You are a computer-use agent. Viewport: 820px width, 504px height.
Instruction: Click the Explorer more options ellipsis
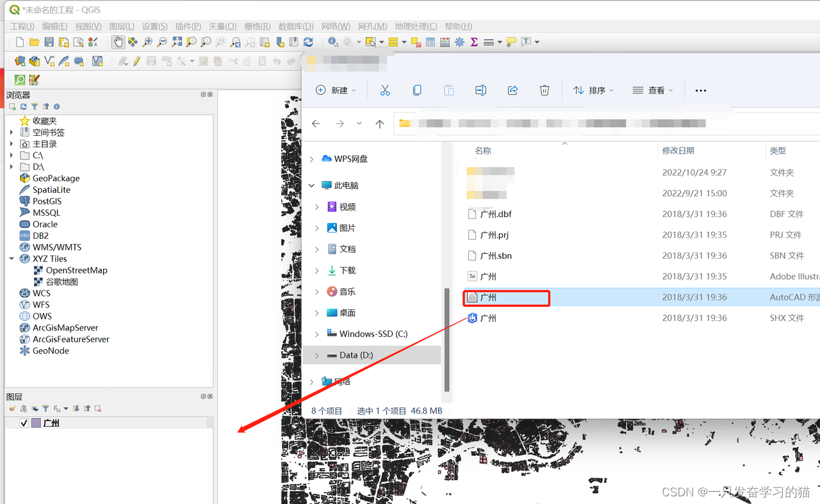pos(701,90)
